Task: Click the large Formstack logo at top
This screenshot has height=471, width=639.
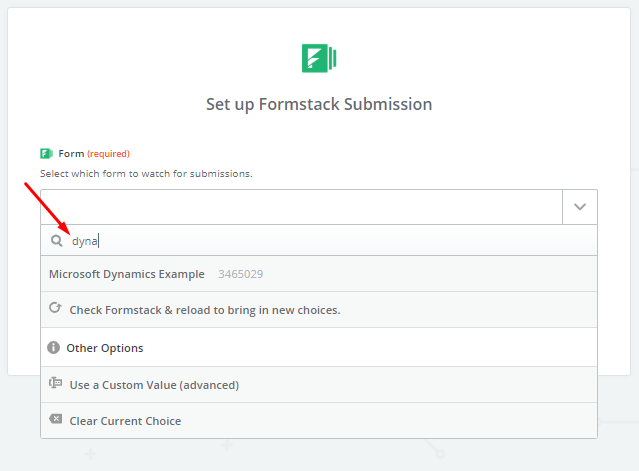Action: pyautogui.click(x=319, y=58)
